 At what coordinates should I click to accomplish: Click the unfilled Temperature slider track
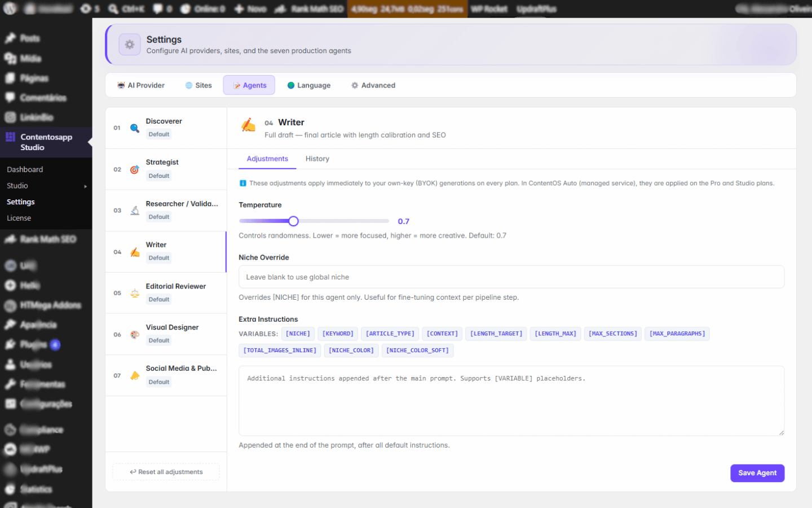[x=343, y=221]
